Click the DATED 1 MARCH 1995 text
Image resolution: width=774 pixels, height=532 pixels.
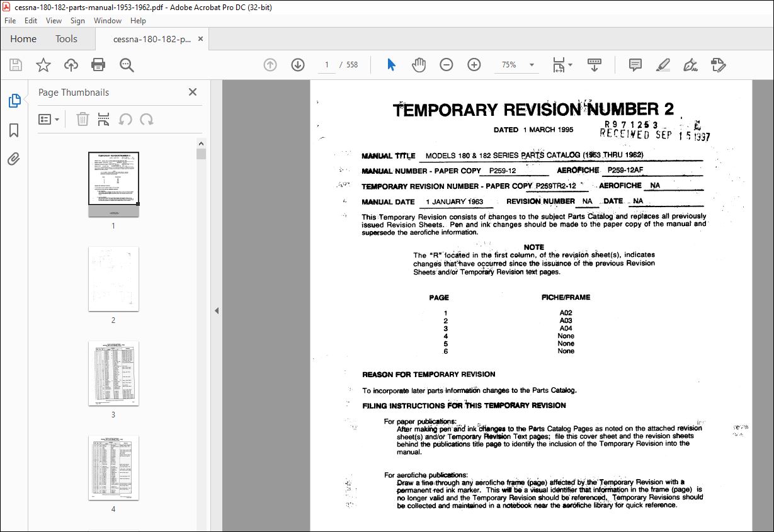(533, 130)
